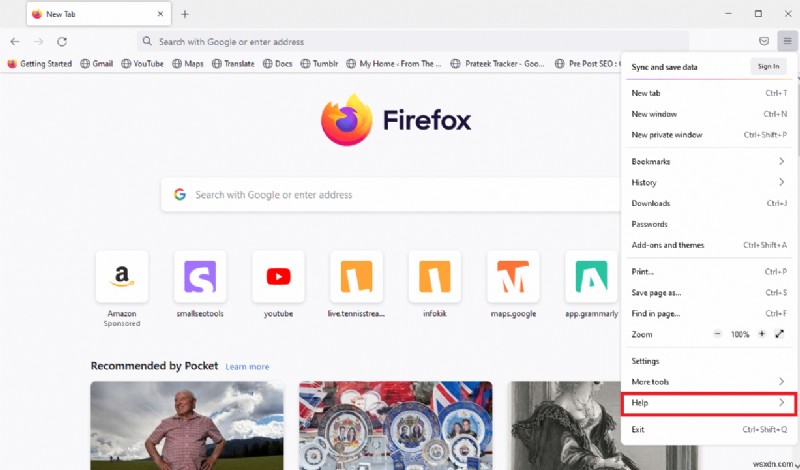Reset zoom by clicking 100%
The image size is (800, 470).
(740, 335)
